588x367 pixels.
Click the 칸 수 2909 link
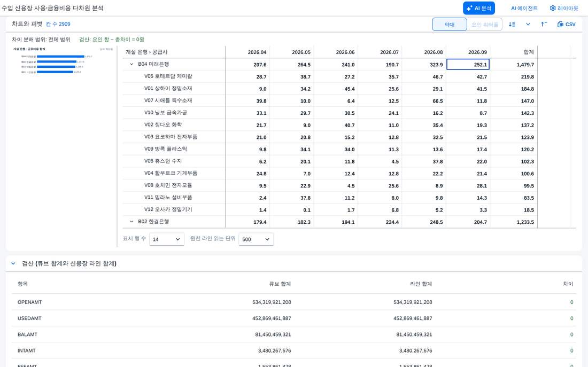[58, 24]
